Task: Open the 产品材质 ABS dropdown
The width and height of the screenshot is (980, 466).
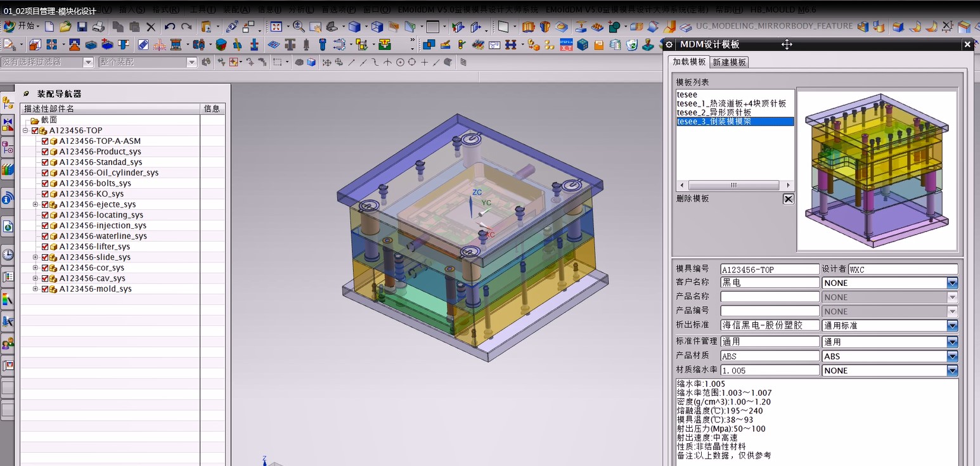Action: pyautogui.click(x=952, y=356)
